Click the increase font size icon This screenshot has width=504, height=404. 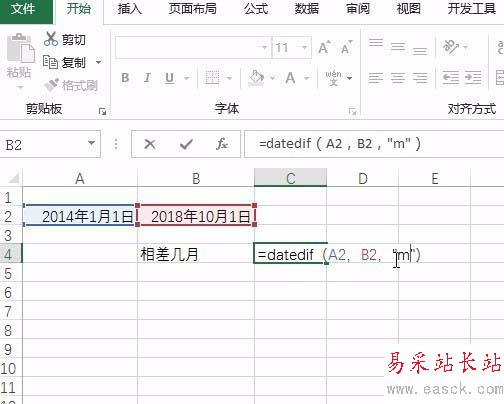(x=324, y=48)
